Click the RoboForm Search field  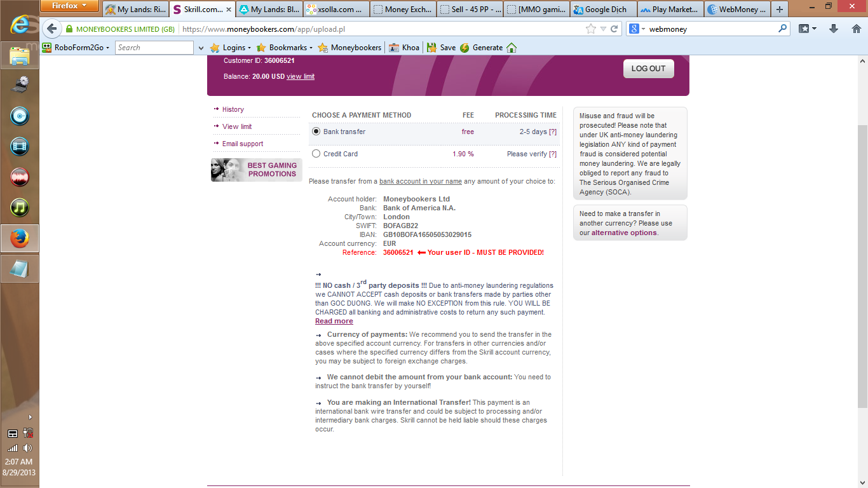[154, 48]
